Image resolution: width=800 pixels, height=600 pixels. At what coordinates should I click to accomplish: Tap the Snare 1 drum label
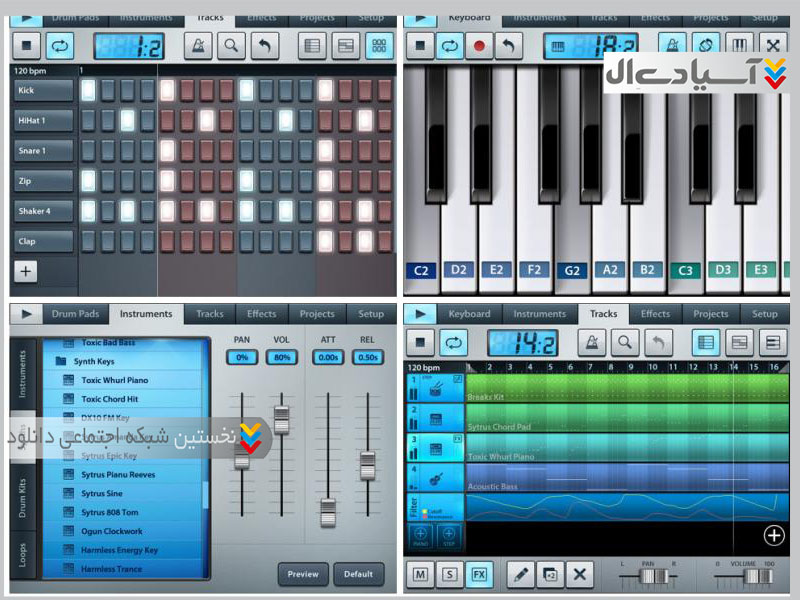pyautogui.click(x=44, y=151)
